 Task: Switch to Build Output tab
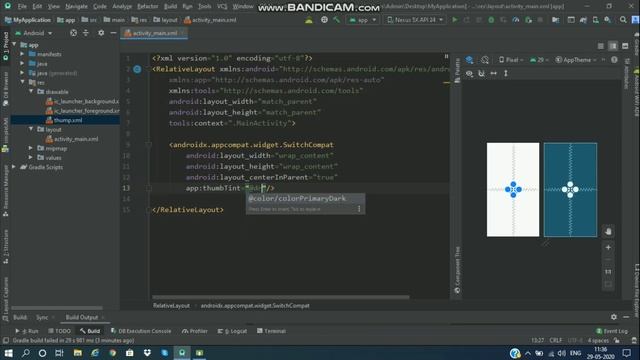tap(82, 317)
